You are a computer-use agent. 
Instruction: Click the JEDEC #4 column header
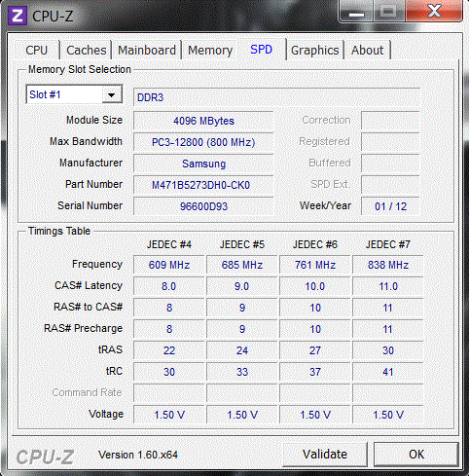(x=169, y=244)
